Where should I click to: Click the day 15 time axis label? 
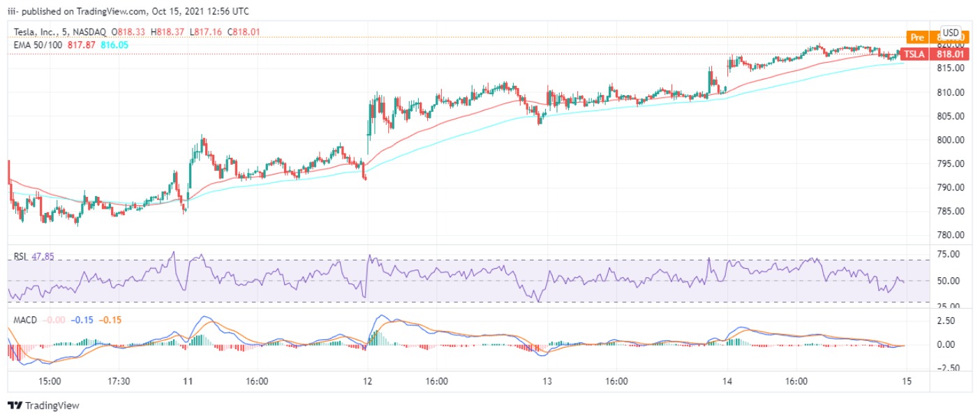point(906,382)
